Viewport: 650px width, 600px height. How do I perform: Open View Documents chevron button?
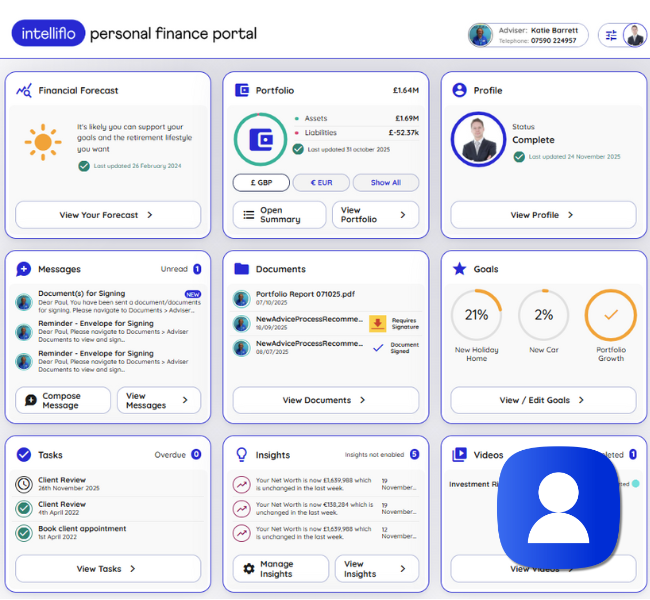click(325, 400)
